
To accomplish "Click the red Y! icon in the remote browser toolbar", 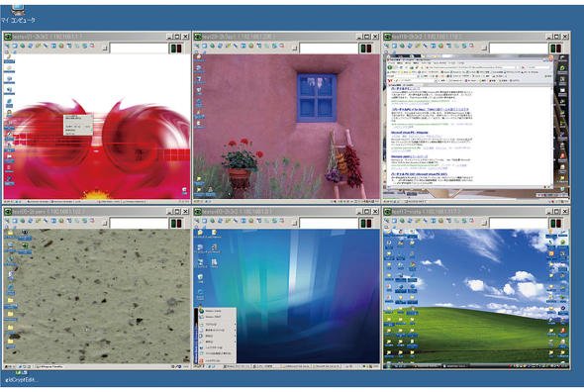I will point(390,80).
